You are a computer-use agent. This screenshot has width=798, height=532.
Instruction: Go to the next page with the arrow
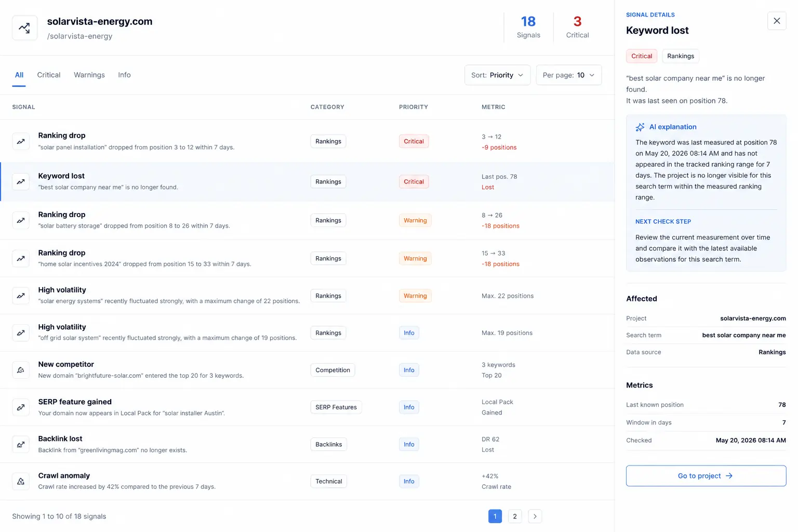535,516
